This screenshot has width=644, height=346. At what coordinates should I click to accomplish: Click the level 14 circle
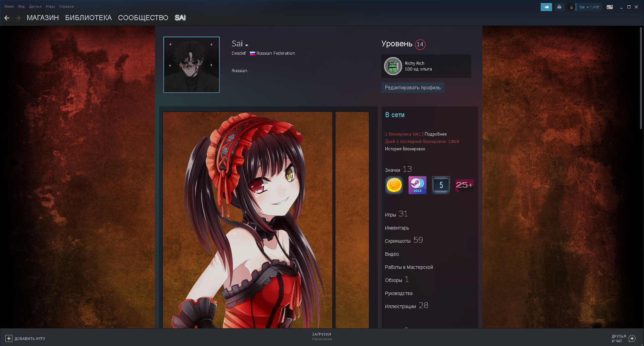click(420, 44)
